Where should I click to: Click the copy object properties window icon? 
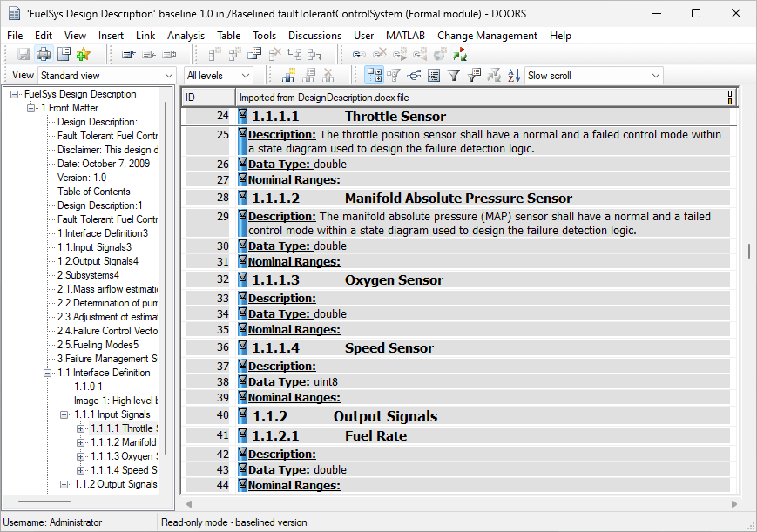[254, 55]
